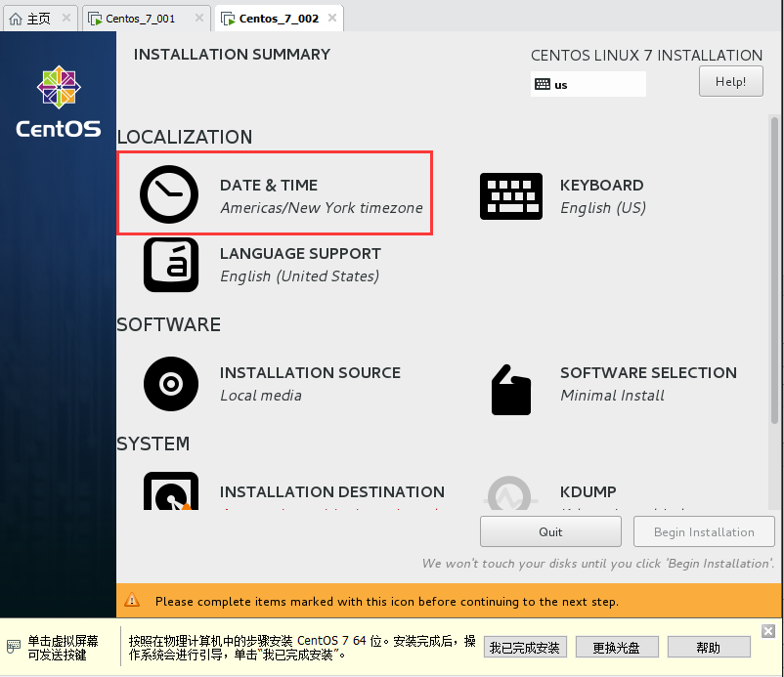784x677 pixels.
Task: Click Begin Installation button
Action: click(704, 531)
